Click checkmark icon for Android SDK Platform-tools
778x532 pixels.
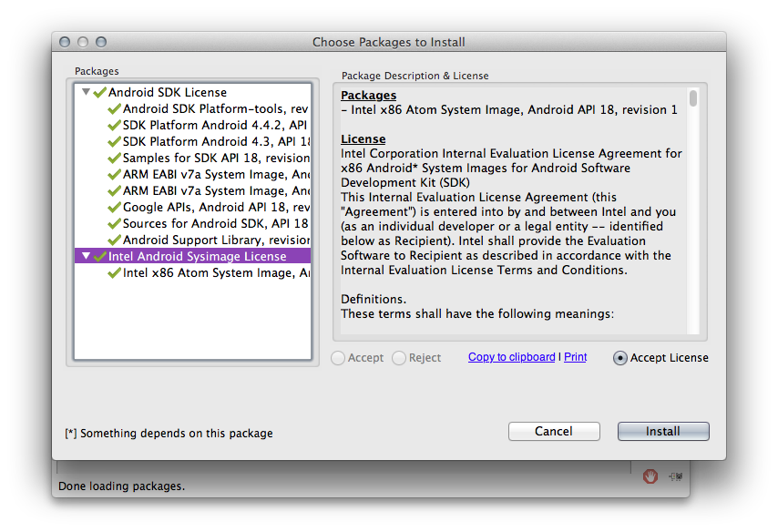click(115, 108)
